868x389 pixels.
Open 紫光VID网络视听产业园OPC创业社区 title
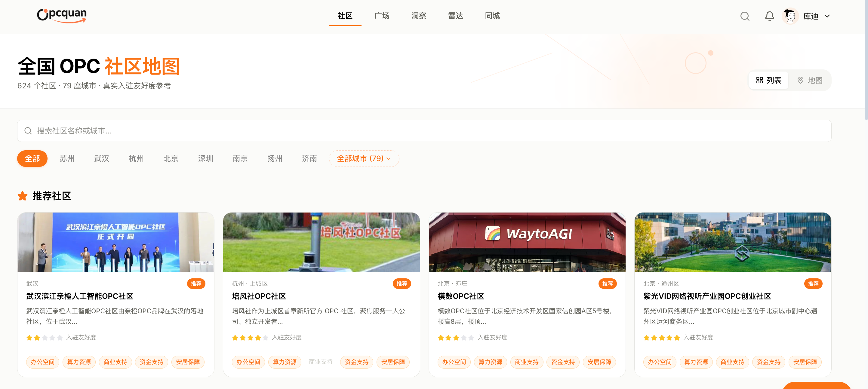click(x=707, y=296)
